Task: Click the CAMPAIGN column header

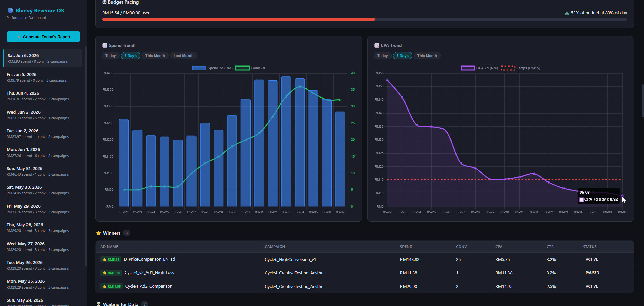Action: [x=275, y=247]
